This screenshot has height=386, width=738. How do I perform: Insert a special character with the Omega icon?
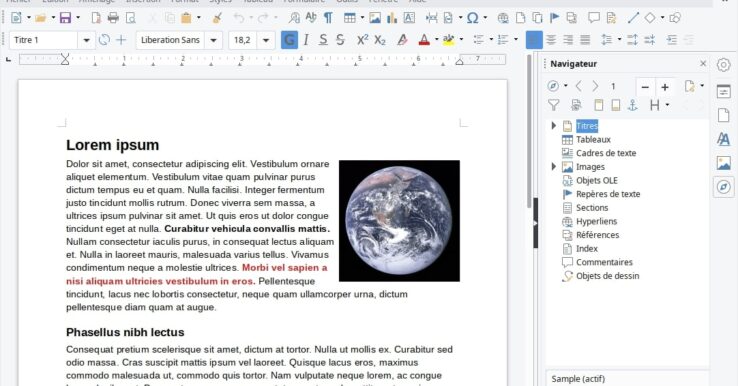tap(473, 18)
